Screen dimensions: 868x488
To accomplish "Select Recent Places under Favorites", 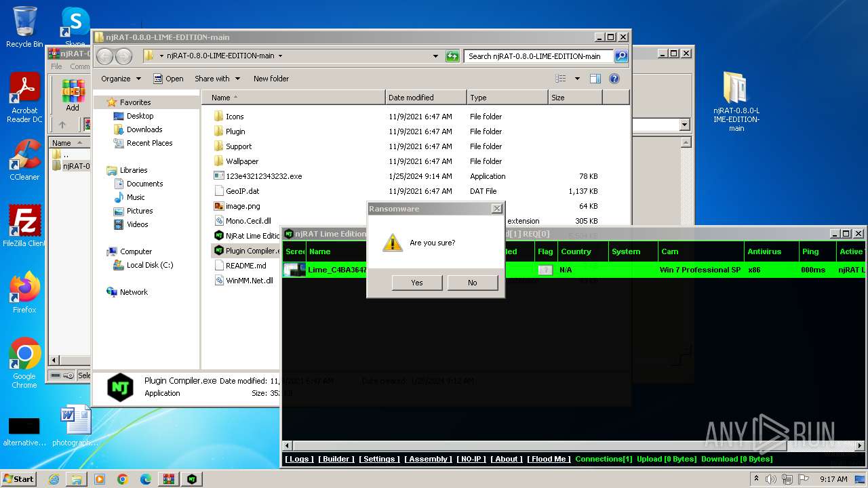I will pos(149,143).
